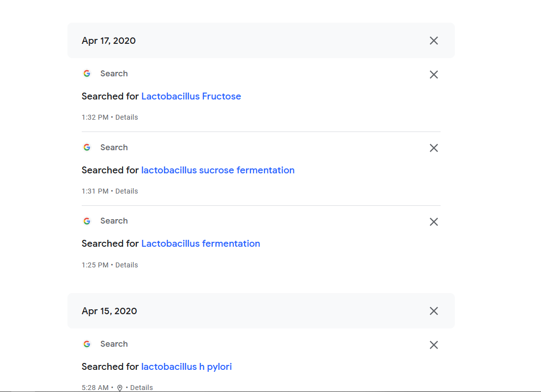Image resolution: width=541 pixels, height=392 pixels.
Task: View Details for the 1:32 PM search
Action: [127, 117]
